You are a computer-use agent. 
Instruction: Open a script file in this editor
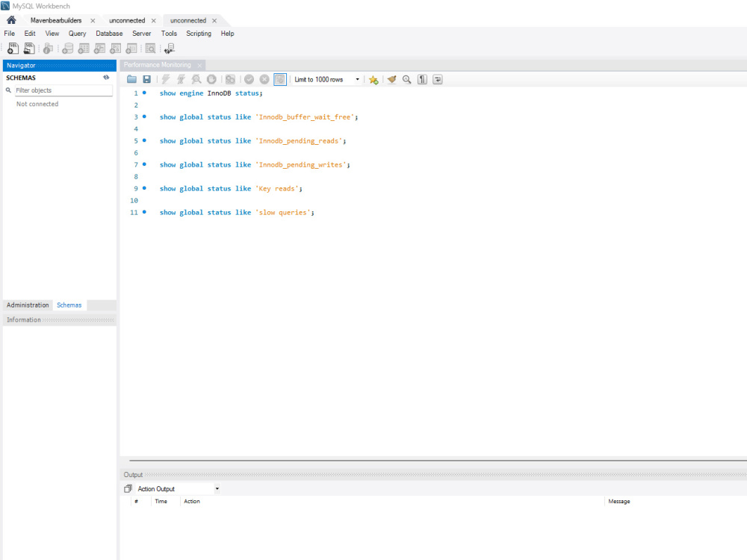(131, 80)
